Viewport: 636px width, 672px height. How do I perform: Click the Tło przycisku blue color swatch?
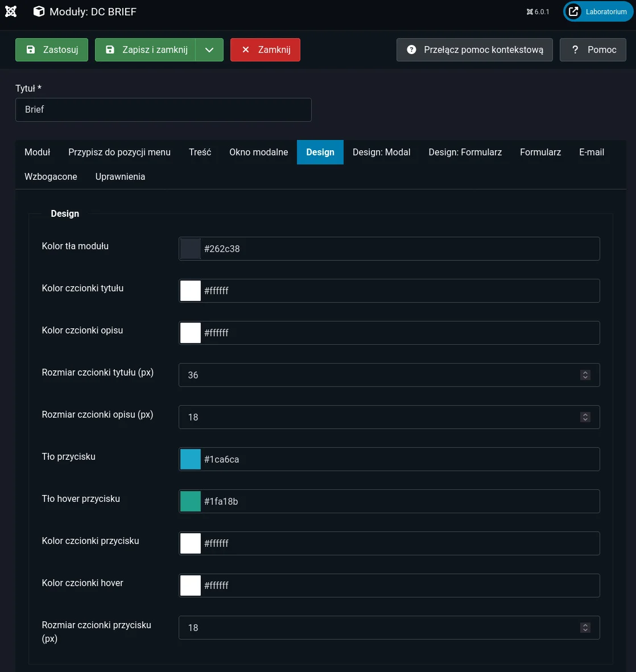191,459
